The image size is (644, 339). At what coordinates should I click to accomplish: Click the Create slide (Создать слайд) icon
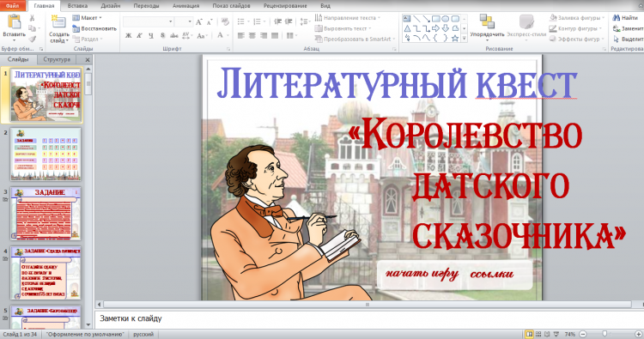58,21
